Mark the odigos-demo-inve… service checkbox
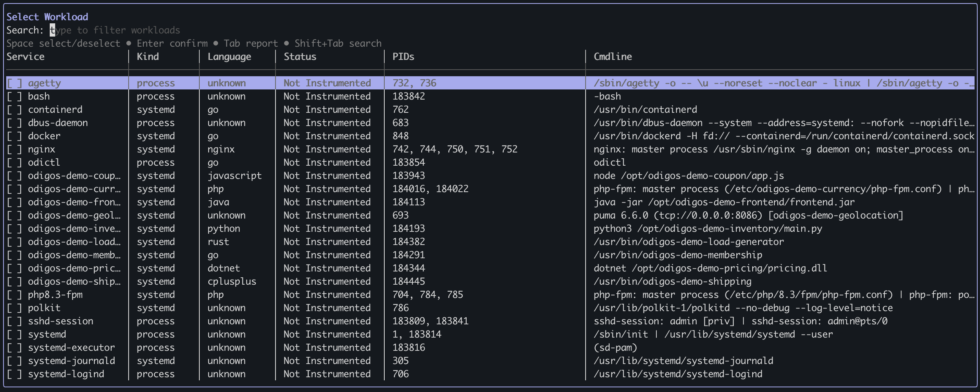The width and height of the screenshot is (980, 392). click(14, 228)
